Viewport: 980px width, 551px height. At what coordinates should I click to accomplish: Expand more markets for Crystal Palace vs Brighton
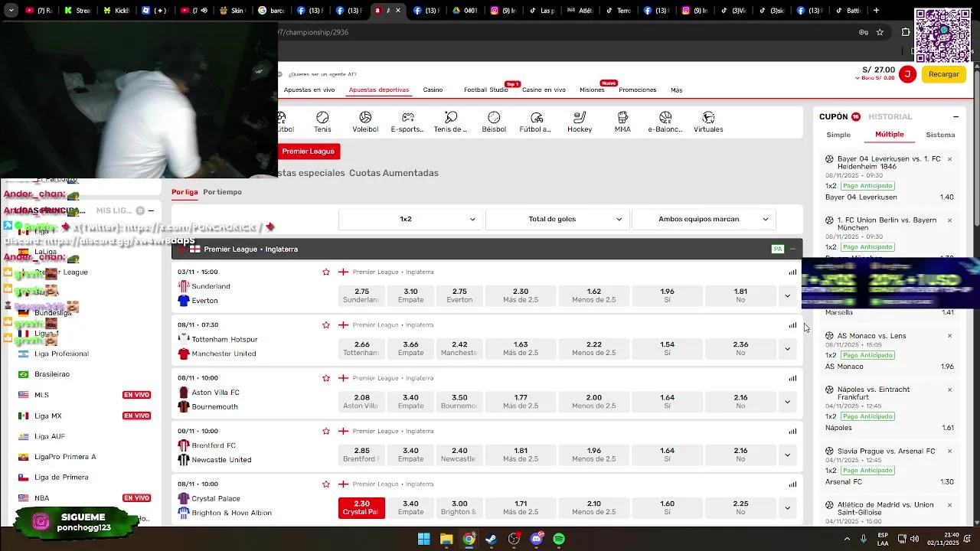point(787,507)
